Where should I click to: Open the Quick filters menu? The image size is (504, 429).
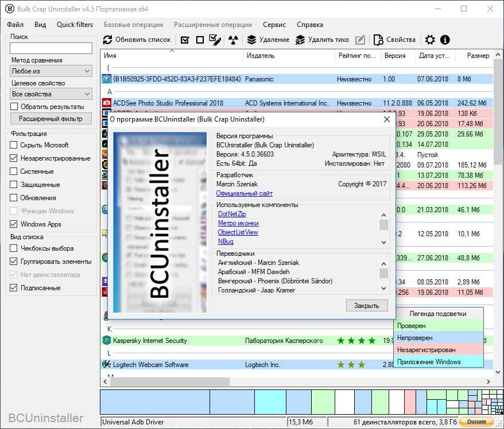tap(75, 25)
